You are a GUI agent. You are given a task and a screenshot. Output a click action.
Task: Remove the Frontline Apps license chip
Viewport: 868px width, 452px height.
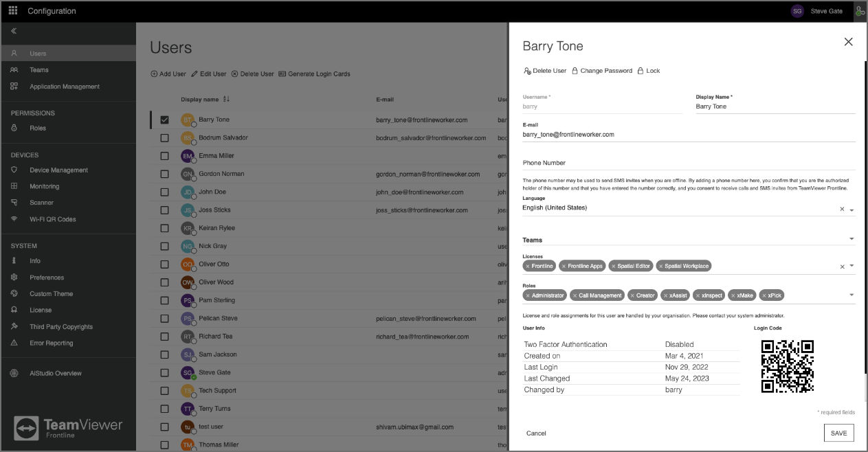(x=564, y=266)
